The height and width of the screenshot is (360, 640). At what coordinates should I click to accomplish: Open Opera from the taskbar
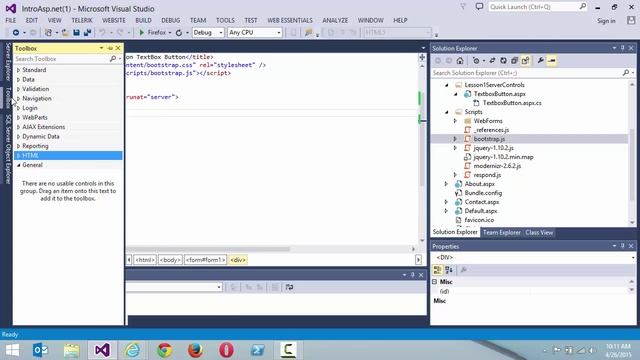coord(226,350)
